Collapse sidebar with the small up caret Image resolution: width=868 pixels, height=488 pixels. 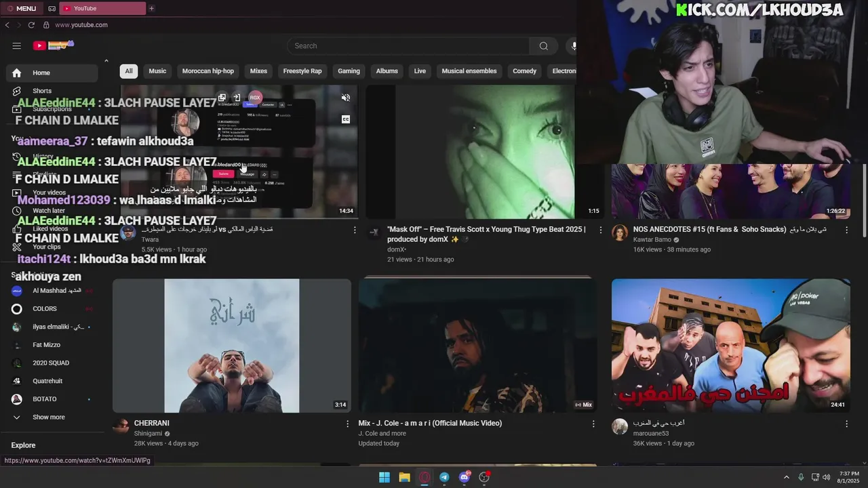pyautogui.click(x=106, y=61)
